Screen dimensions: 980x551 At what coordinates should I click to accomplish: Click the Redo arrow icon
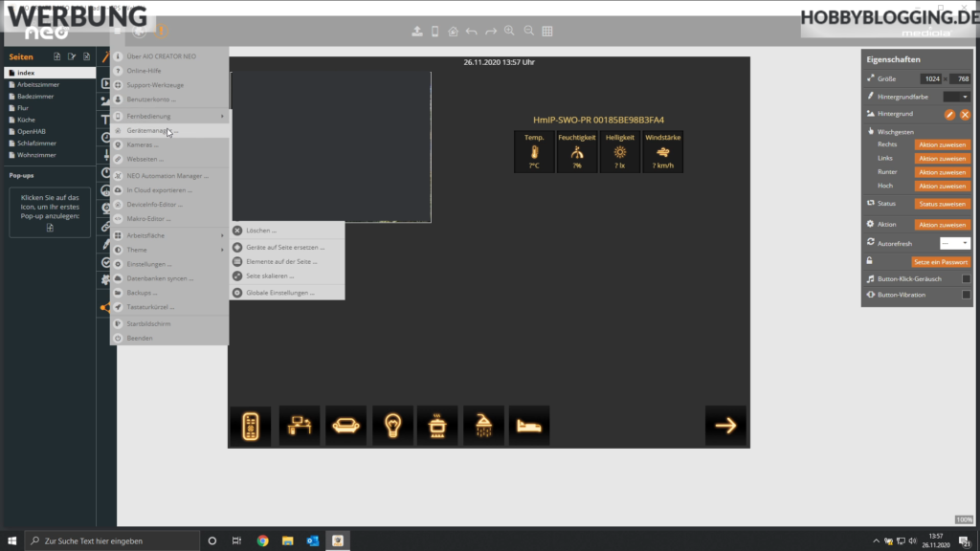(x=490, y=31)
